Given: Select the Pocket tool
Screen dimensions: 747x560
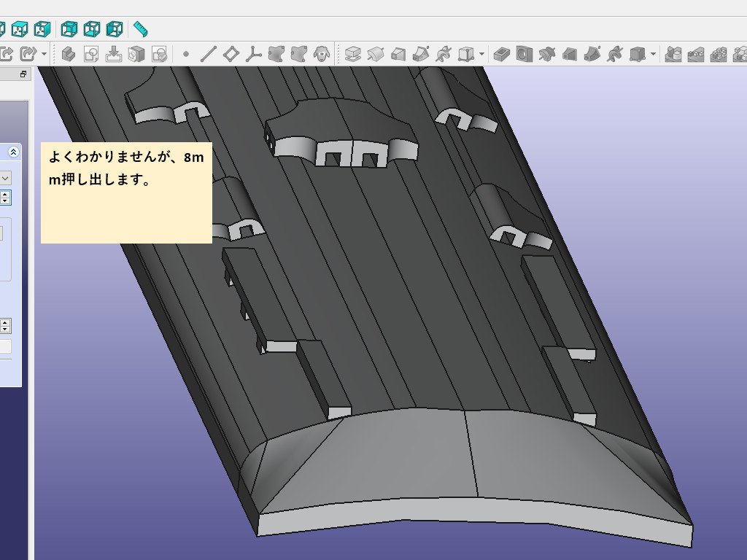Looking at the screenshot, I should click(501, 54).
